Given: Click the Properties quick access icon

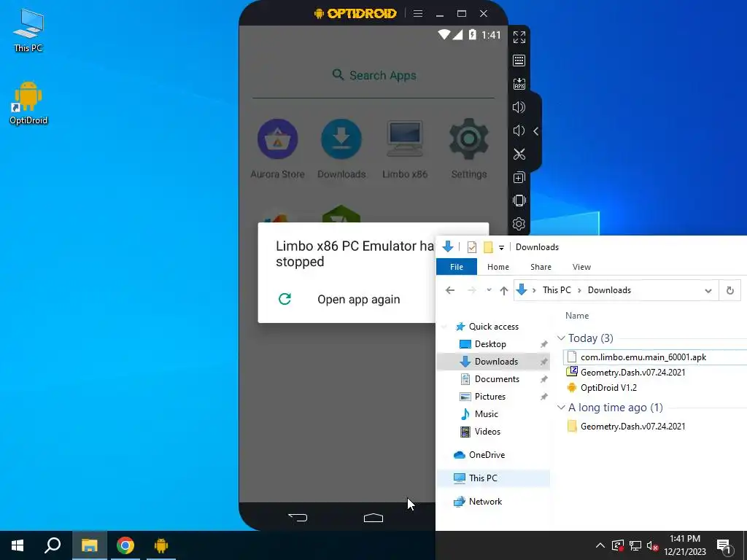Looking at the screenshot, I should tap(472, 247).
